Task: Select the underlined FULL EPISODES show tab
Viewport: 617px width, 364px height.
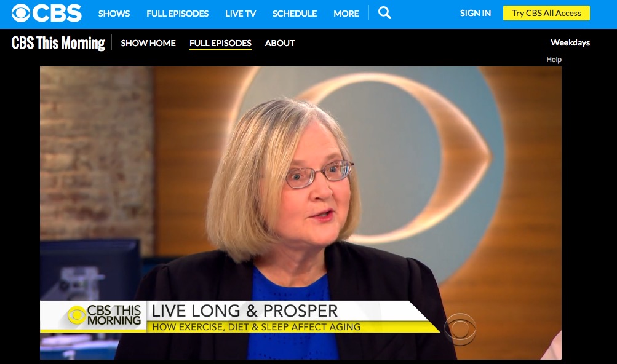Action: pos(220,43)
